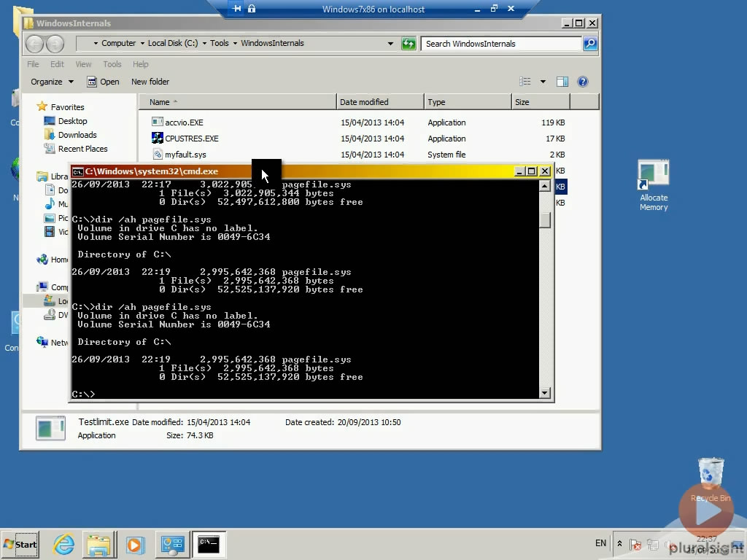Viewport: 747px width, 560px height.
Task: Click the Open toolbar button
Action: (x=103, y=82)
